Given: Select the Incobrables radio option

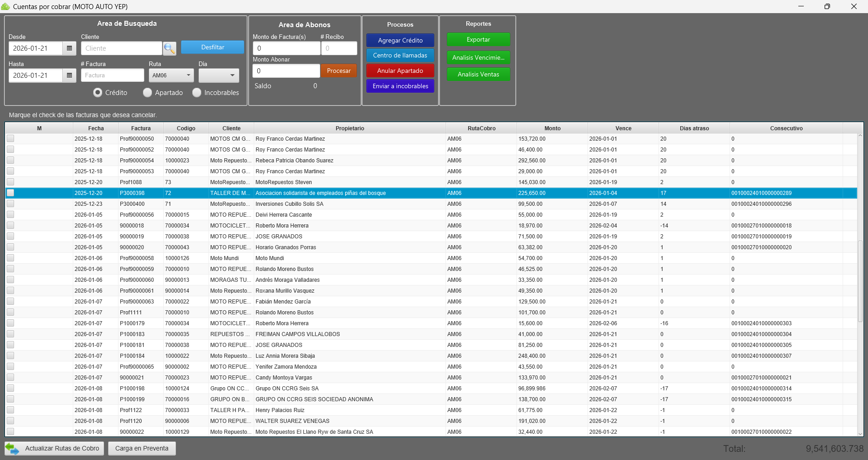Looking at the screenshot, I should (197, 93).
